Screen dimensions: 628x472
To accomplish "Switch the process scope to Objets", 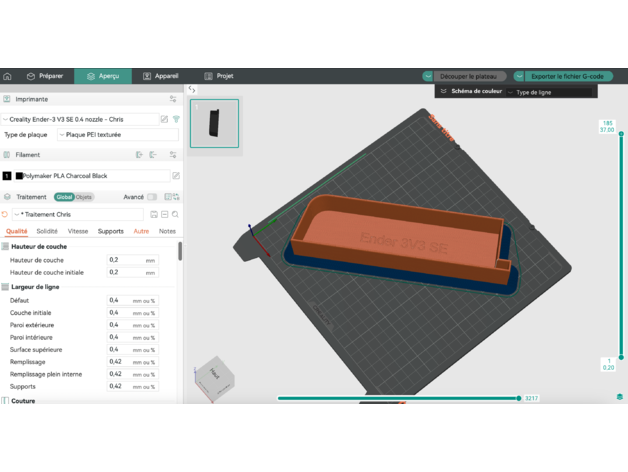I will [84, 197].
